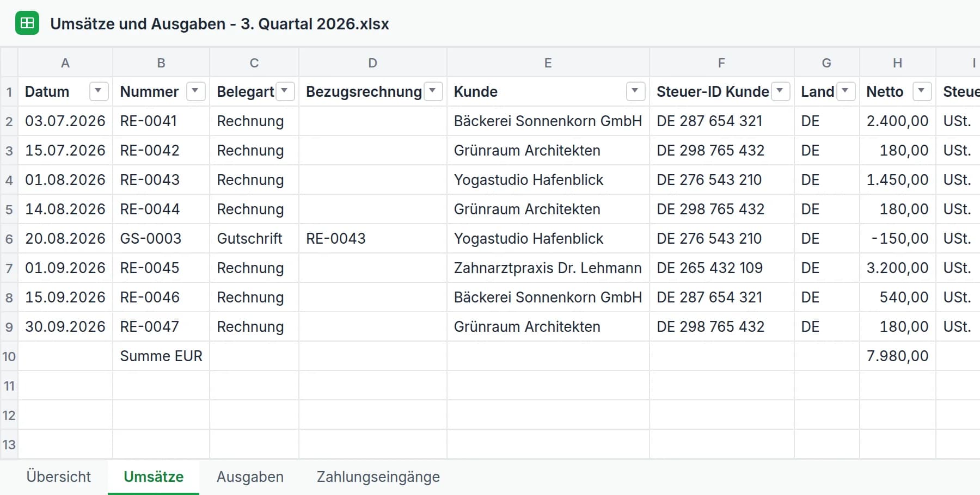Select the Netto value -150,00
980x495 pixels.
(897, 239)
